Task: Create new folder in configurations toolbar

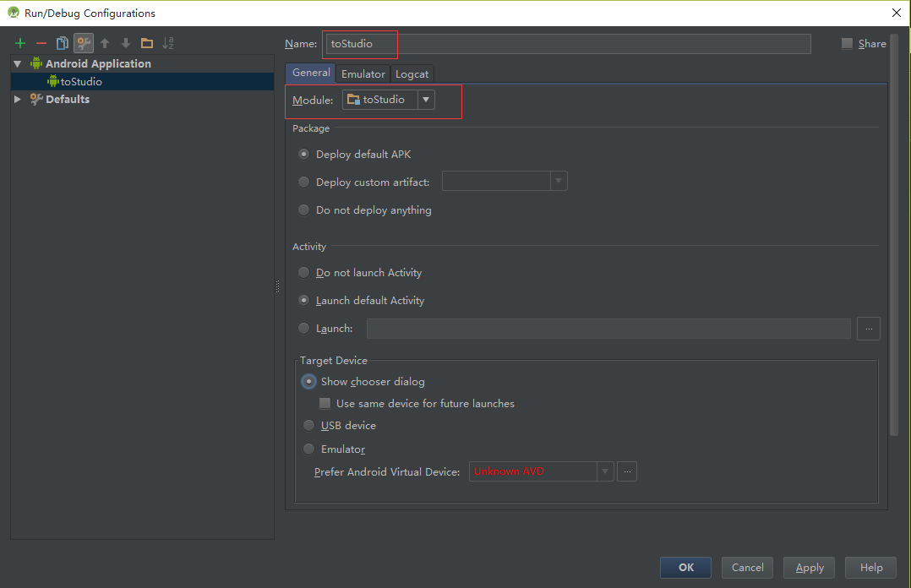Action: point(147,43)
